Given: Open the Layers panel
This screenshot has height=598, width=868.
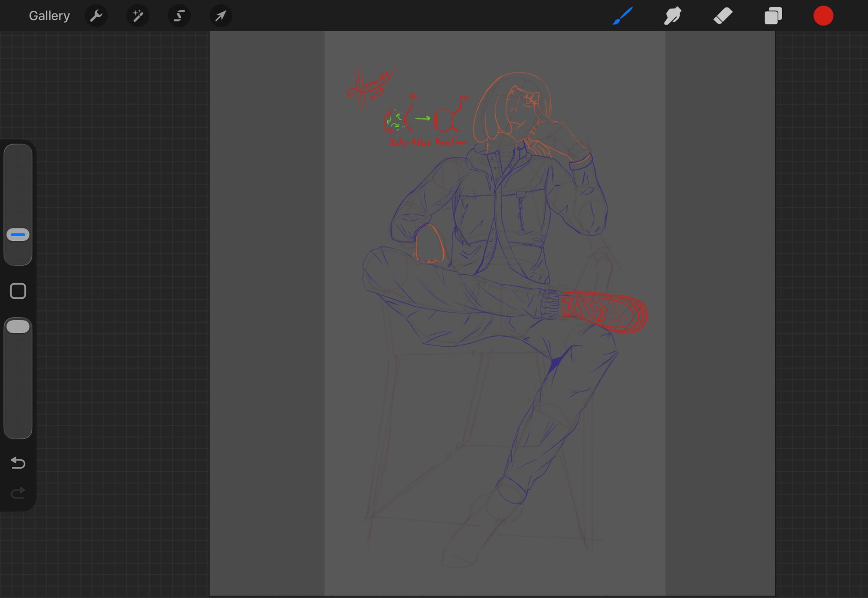Looking at the screenshot, I should [x=773, y=16].
